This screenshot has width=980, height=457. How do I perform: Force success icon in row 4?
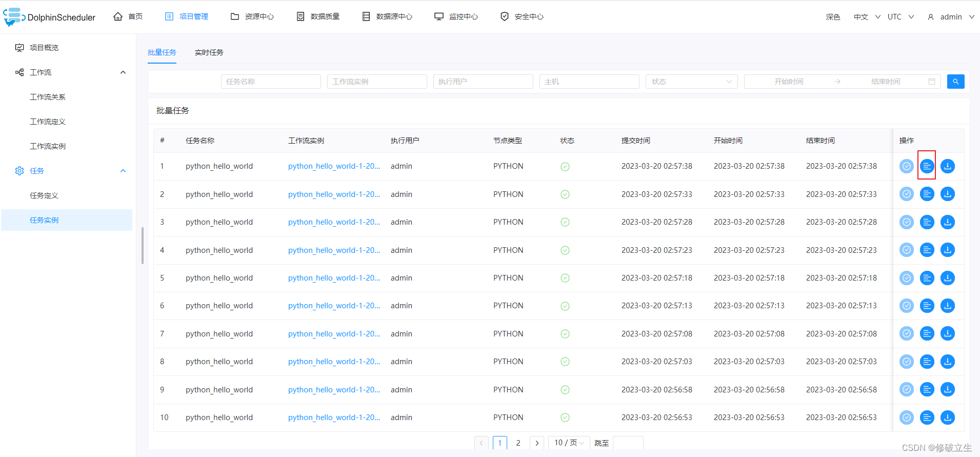[906, 250]
